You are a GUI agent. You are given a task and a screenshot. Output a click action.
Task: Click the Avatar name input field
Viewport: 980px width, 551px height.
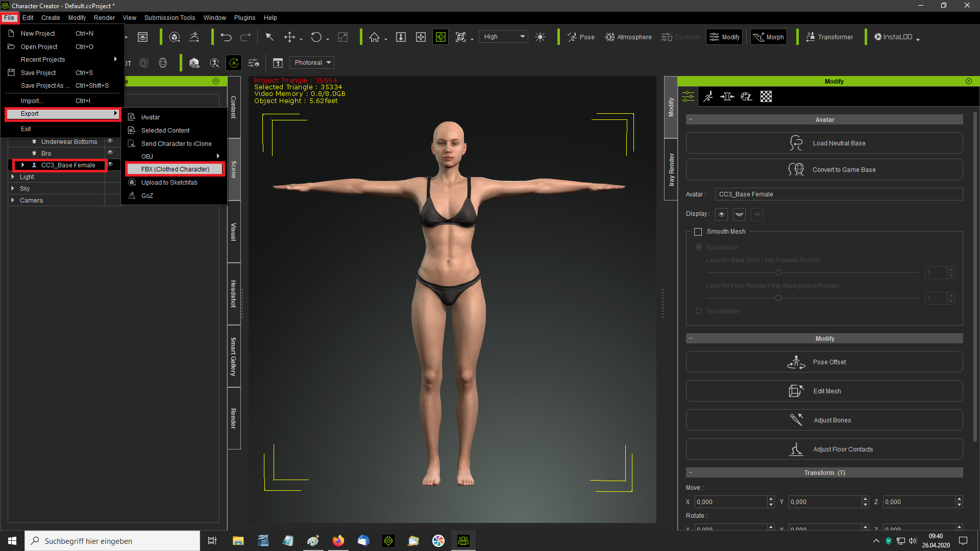tap(839, 194)
